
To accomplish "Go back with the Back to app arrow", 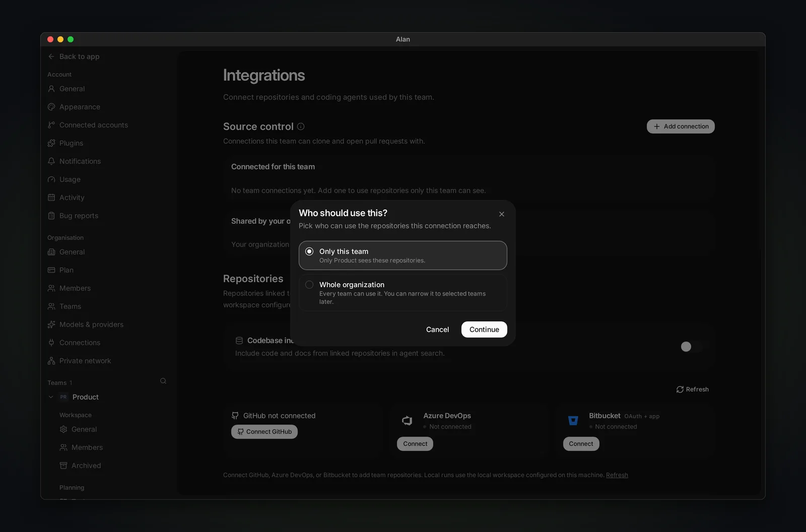I will pyautogui.click(x=51, y=56).
